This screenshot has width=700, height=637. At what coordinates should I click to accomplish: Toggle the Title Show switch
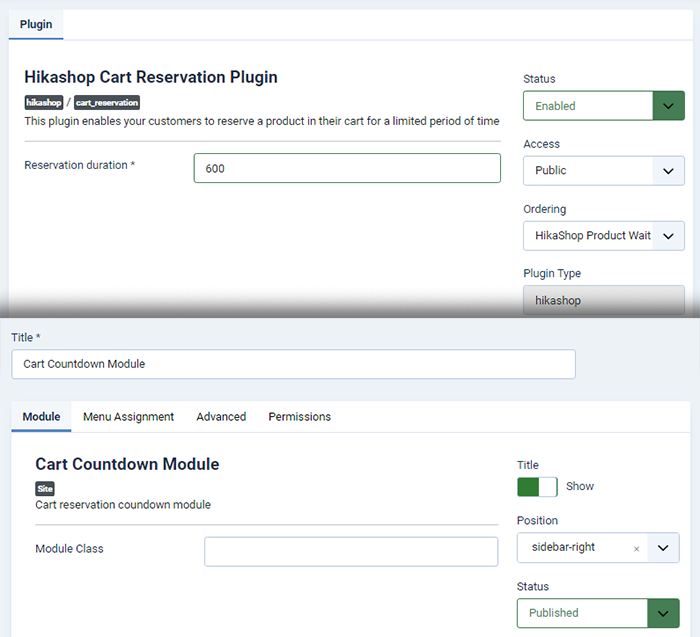(x=538, y=487)
